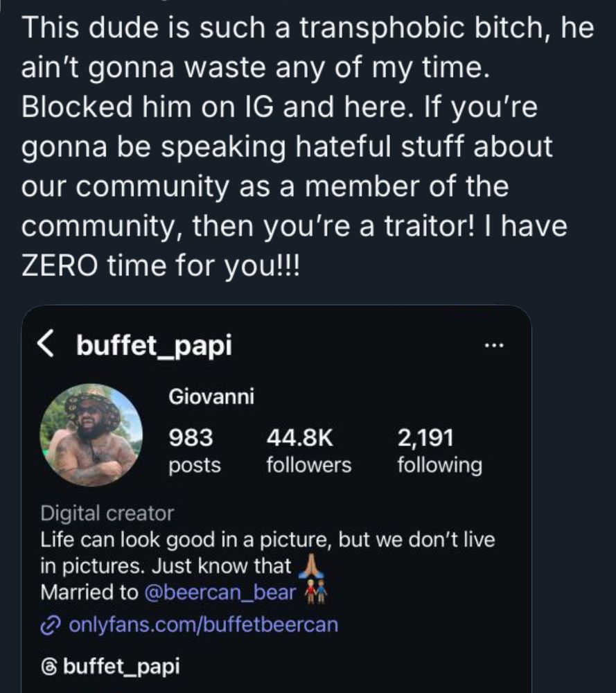Click the Threads logo icon

click(x=50, y=667)
